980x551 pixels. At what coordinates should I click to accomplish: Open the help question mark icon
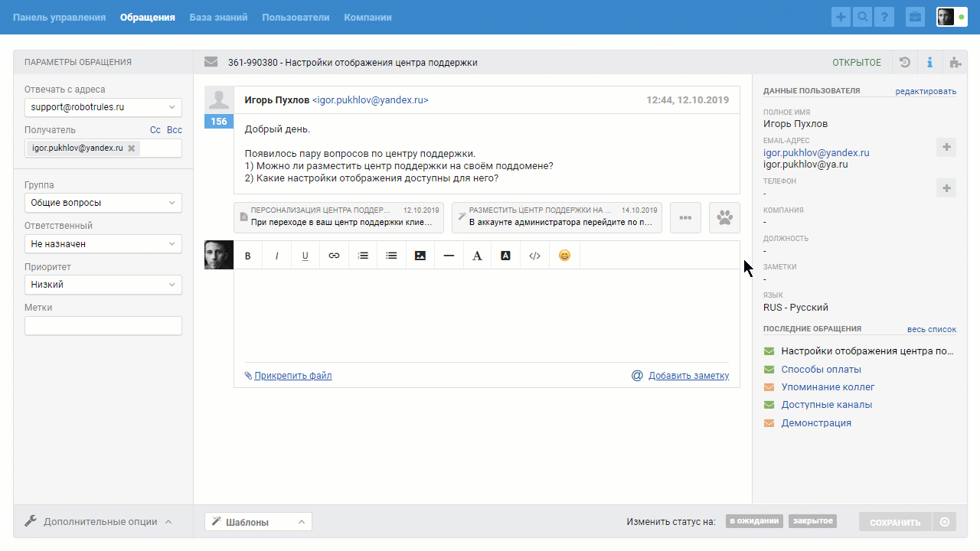[x=884, y=17]
